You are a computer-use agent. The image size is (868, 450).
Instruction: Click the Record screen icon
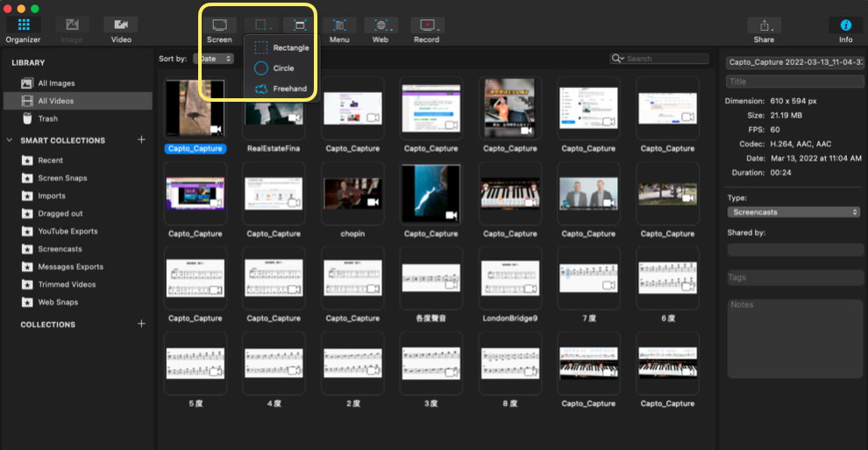point(427,25)
